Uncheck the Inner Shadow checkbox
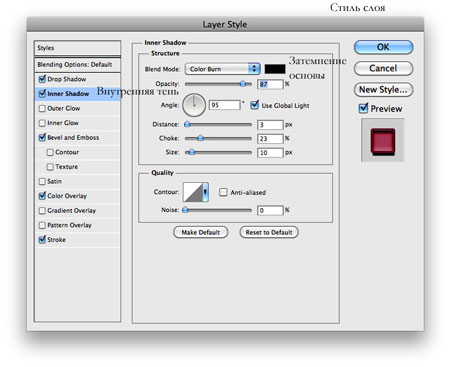 [42, 94]
